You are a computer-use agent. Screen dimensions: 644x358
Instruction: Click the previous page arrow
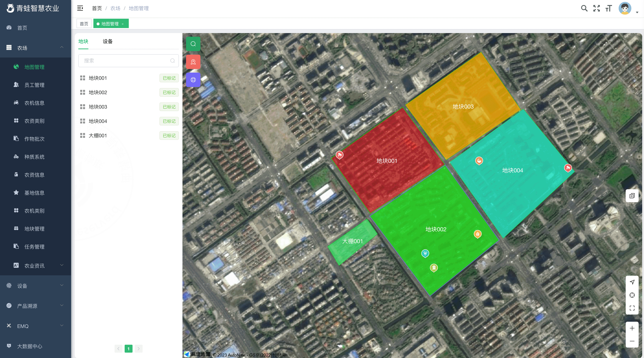119,348
